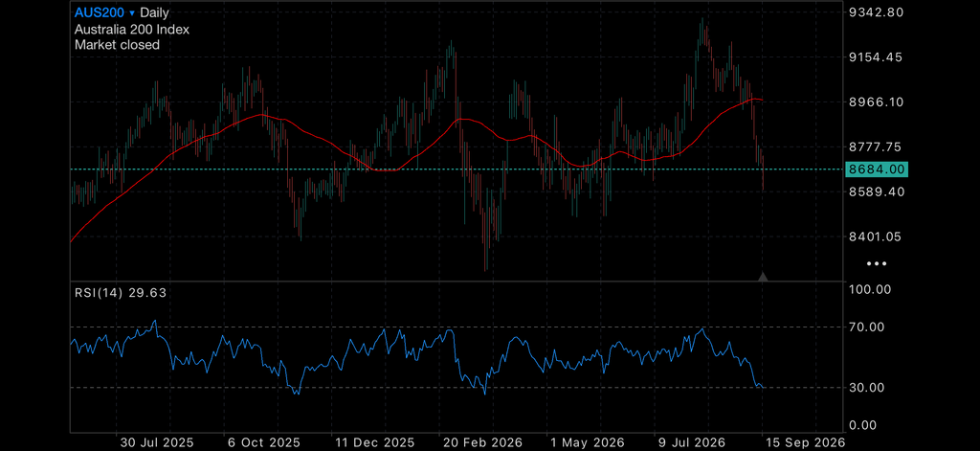Click the Daily timeframe label
980x451 pixels.
pyautogui.click(x=154, y=11)
